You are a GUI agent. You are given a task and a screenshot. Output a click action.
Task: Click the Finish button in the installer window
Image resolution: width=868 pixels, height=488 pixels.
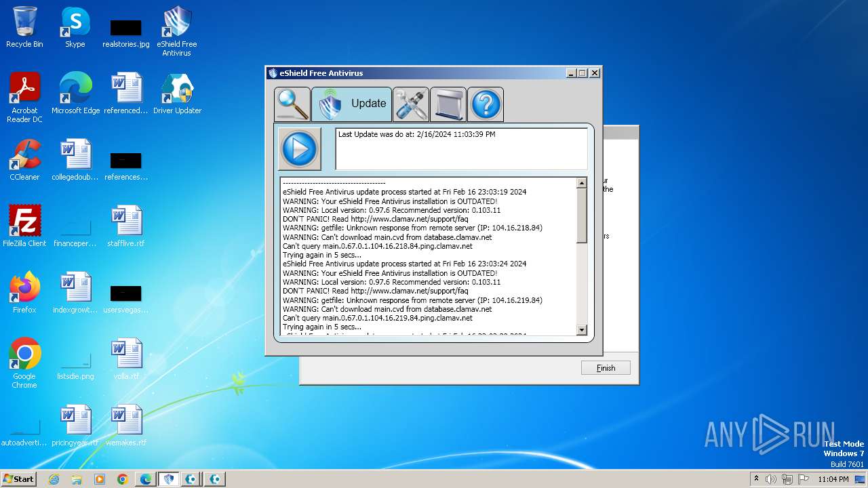click(x=606, y=368)
